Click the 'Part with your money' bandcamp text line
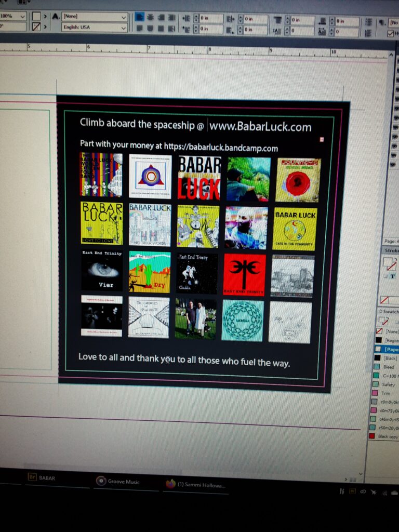This screenshot has width=399, height=532. [x=179, y=146]
